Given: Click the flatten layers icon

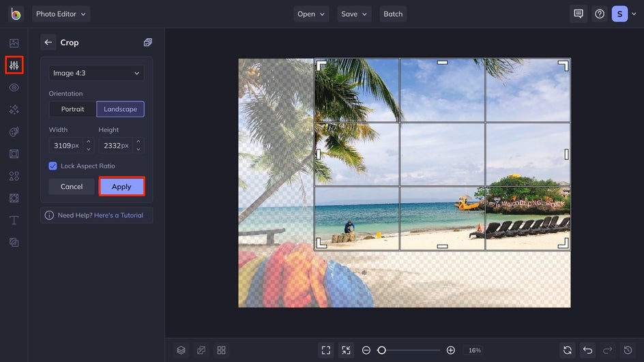Looking at the screenshot, I should pos(201,350).
